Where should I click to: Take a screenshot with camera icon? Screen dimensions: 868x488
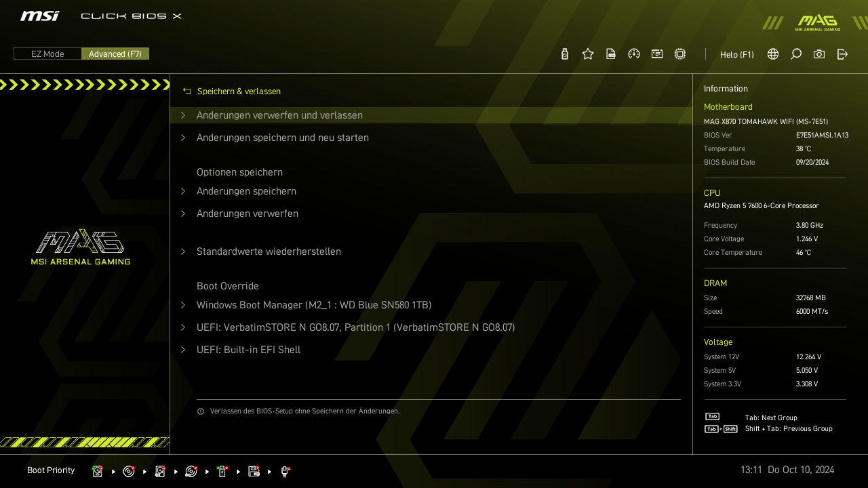(x=819, y=54)
